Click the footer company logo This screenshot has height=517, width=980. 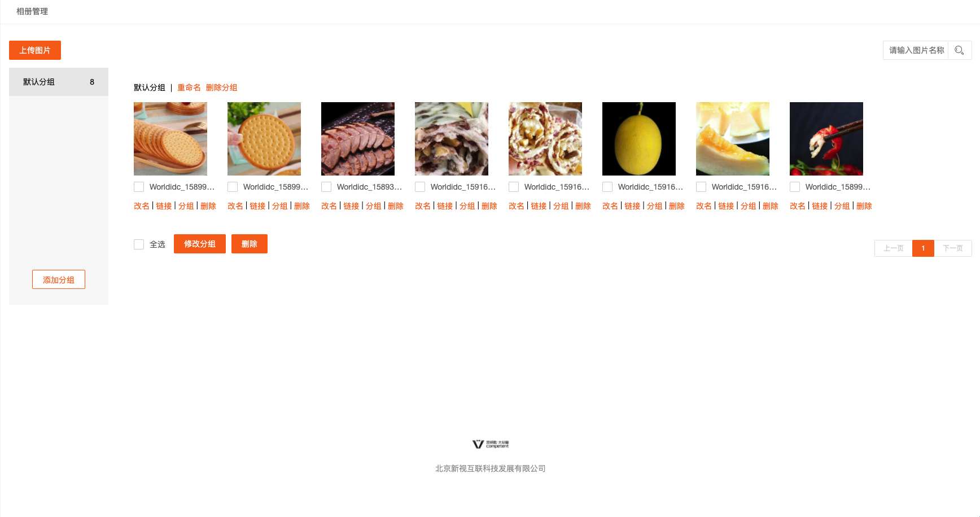pos(490,444)
